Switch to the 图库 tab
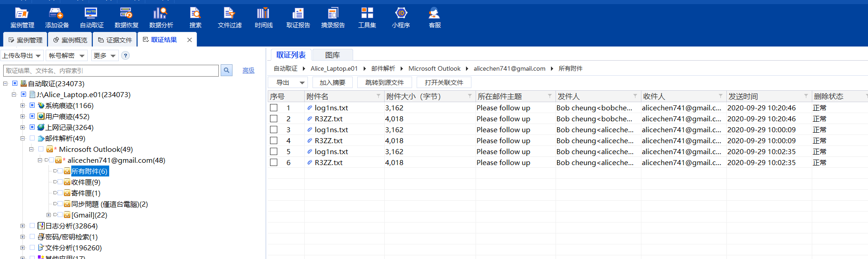The height and width of the screenshot is (259, 868). click(333, 55)
